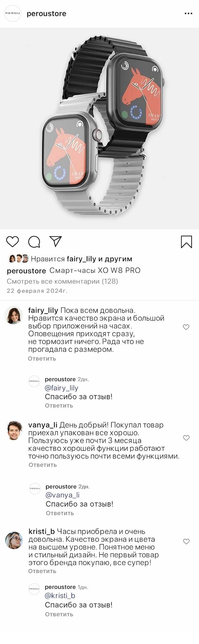The height and width of the screenshot is (644, 199).
Task: Expand all 128 comments
Action: [62, 281]
